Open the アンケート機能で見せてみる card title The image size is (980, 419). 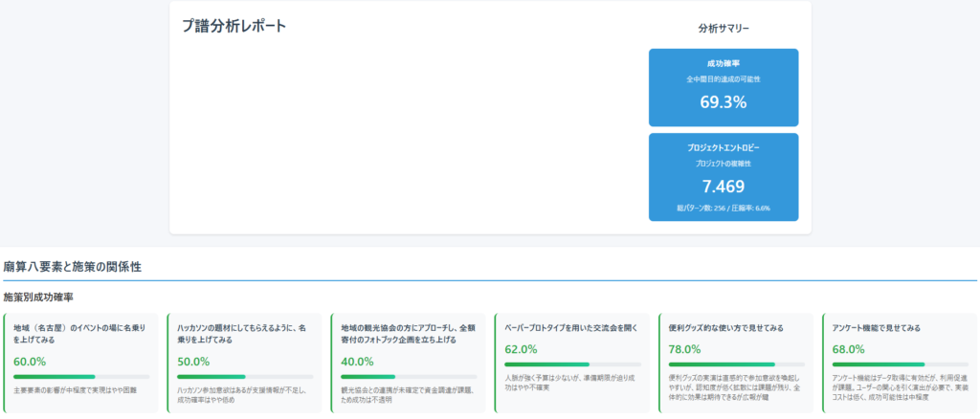click(x=877, y=327)
